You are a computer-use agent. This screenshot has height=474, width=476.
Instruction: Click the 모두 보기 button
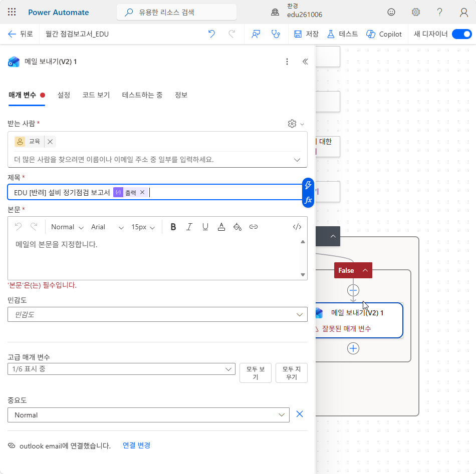[x=256, y=373]
